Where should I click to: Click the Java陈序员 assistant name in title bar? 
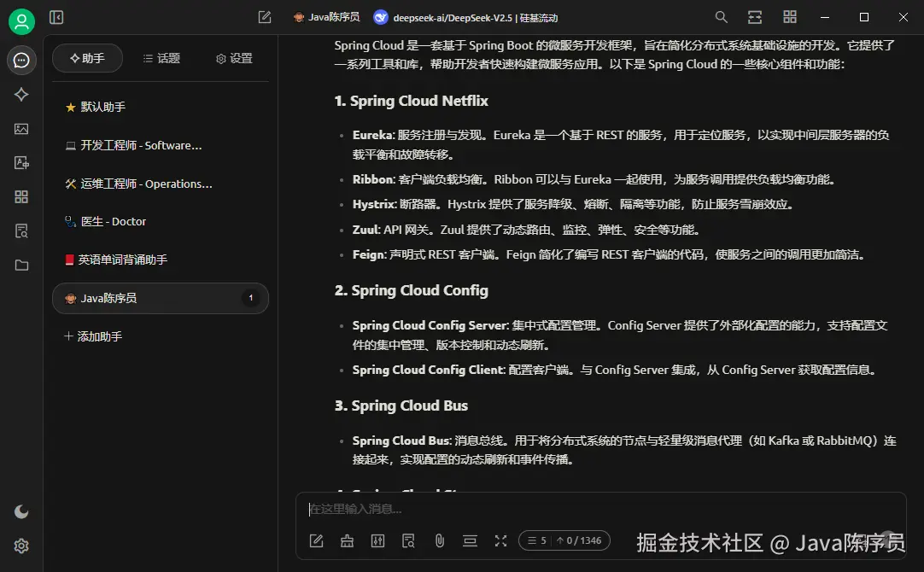[326, 17]
